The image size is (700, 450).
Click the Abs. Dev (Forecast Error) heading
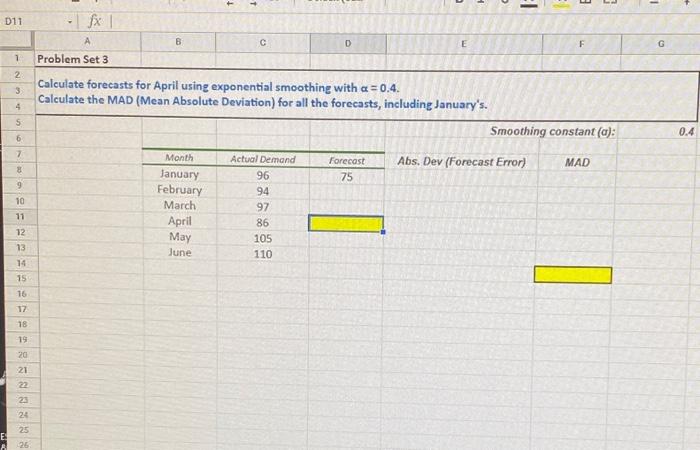coord(462,162)
